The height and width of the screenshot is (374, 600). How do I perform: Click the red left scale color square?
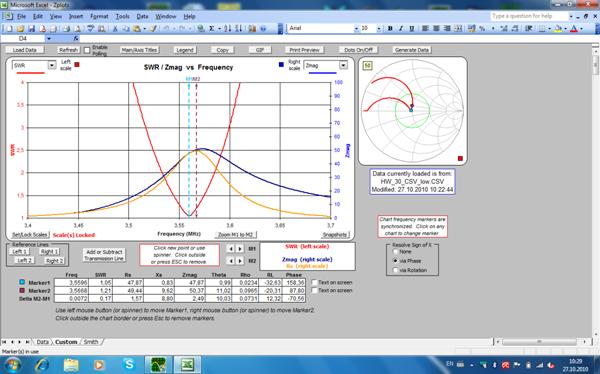coord(77,65)
